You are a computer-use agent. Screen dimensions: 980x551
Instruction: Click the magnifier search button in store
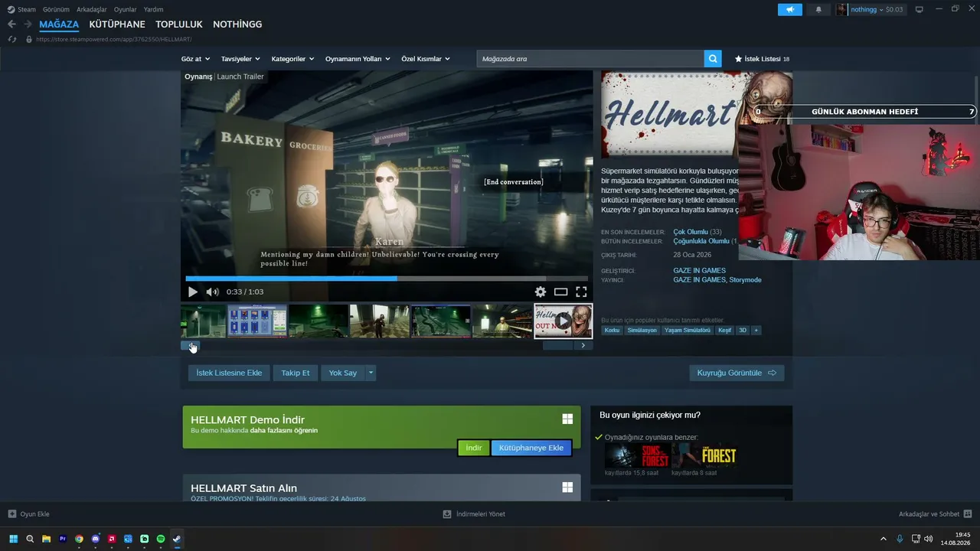tap(713, 59)
